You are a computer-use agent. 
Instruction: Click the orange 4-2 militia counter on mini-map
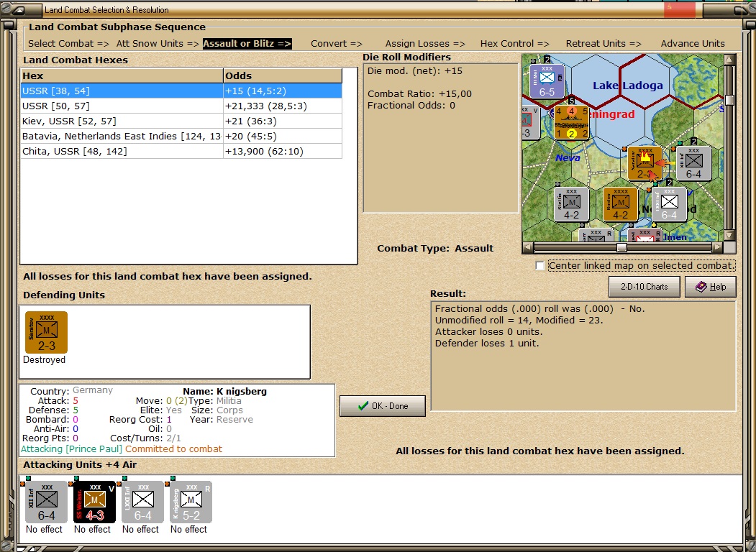(621, 205)
